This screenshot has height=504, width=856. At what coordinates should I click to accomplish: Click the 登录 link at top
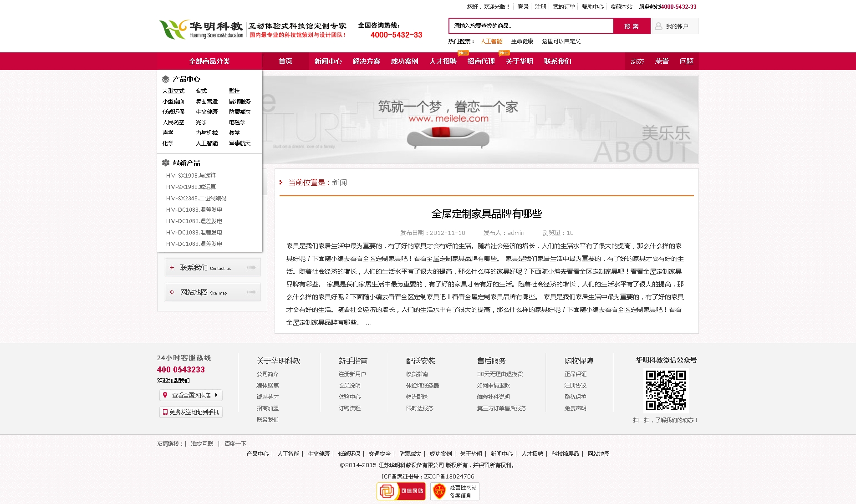point(523,7)
